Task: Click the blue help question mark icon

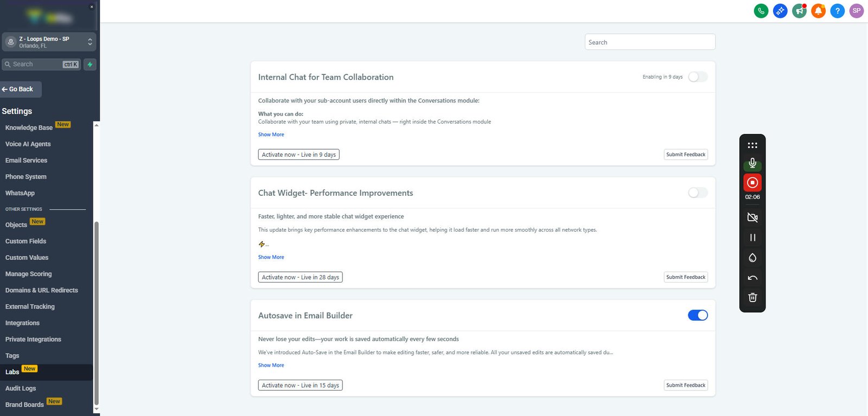Action: coord(838,10)
